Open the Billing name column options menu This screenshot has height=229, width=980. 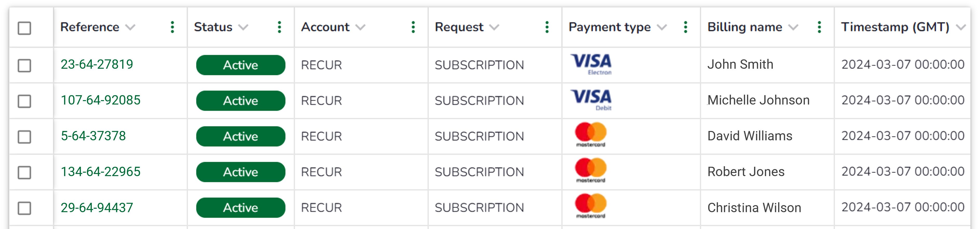click(x=819, y=27)
